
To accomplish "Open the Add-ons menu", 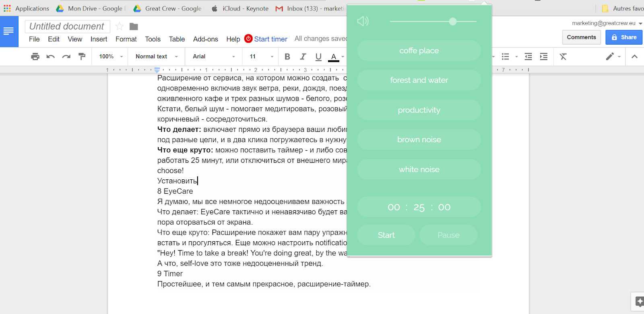I will [205, 39].
